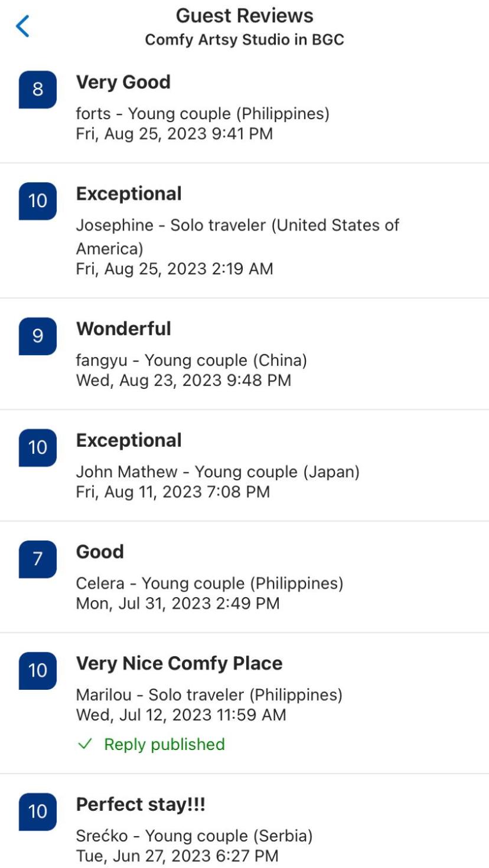Open the "Good" review title
The image size is (489, 868).
click(100, 552)
